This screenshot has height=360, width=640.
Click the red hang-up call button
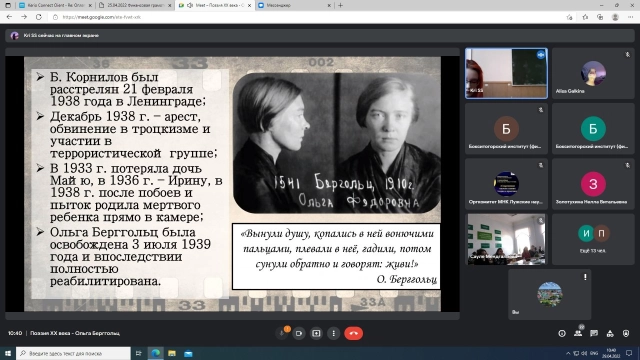coord(353,333)
